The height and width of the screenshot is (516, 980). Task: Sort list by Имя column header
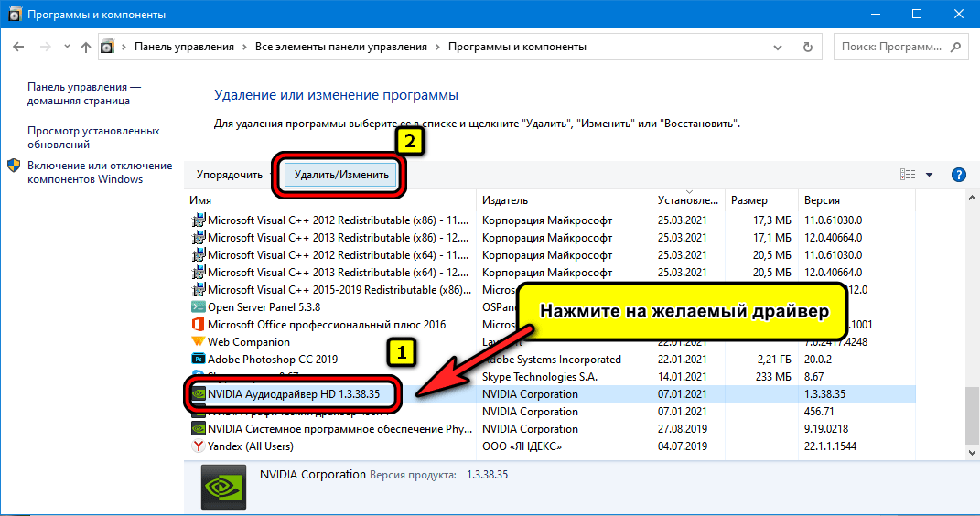[200, 200]
